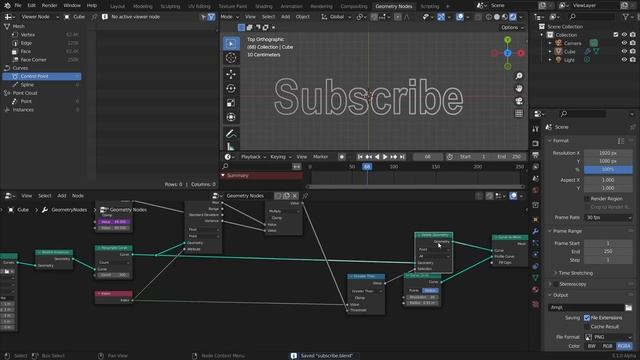Activate the Scale tool

(231, 103)
